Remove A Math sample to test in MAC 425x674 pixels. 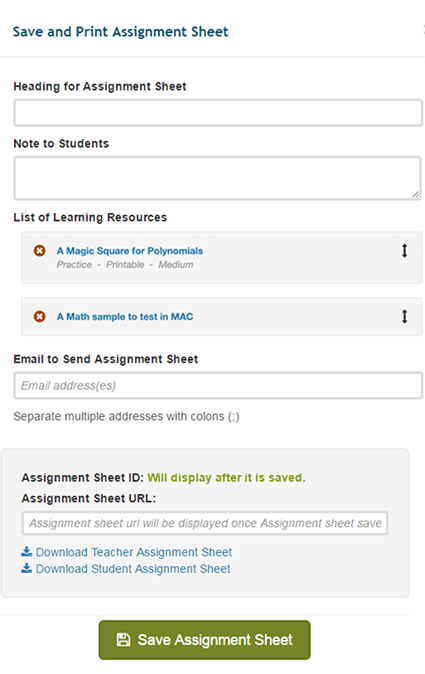click(x=40, y=316)
